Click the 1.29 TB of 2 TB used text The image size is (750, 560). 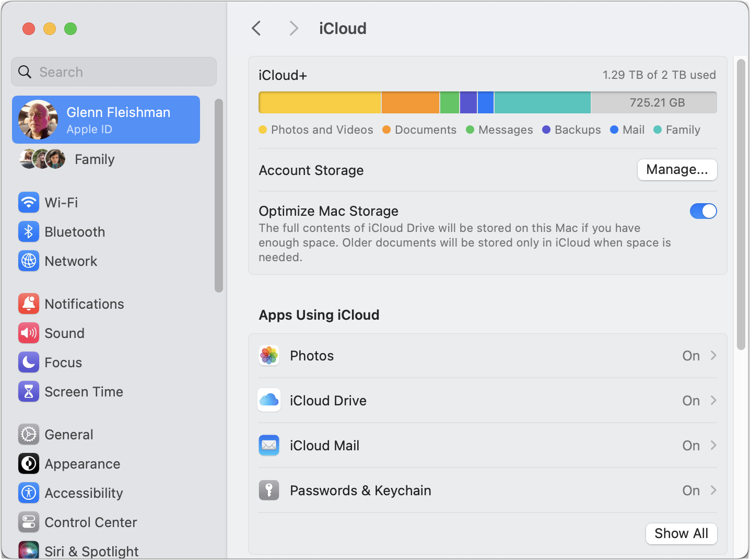[x=659, y=75]
